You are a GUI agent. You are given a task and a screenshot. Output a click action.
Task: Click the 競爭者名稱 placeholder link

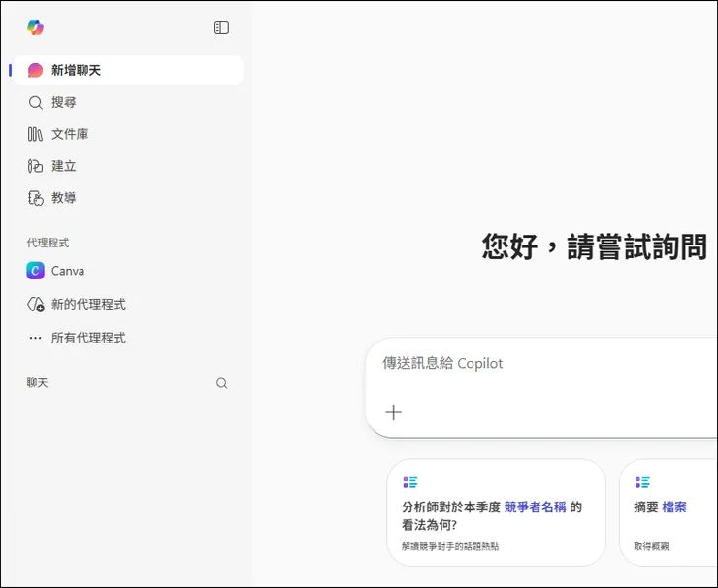[x=535, y=506]
